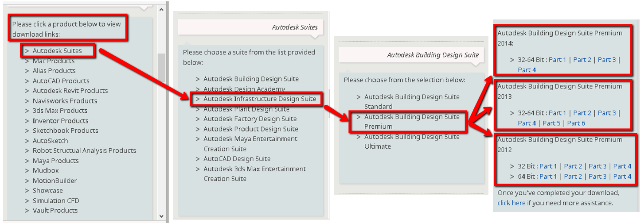This screenshot has width=644, height=223.
Task: Select AutoCAD Design Suite entry
Action: (237, 158)
